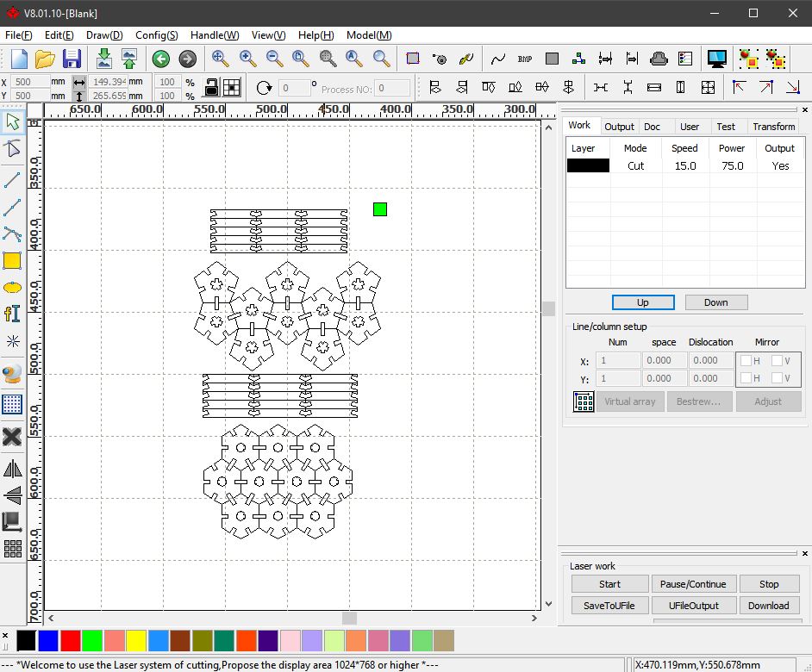This screenshot has height=672, width=812.
Task: Switch to the Transform tab
Action: click(774, 127)
